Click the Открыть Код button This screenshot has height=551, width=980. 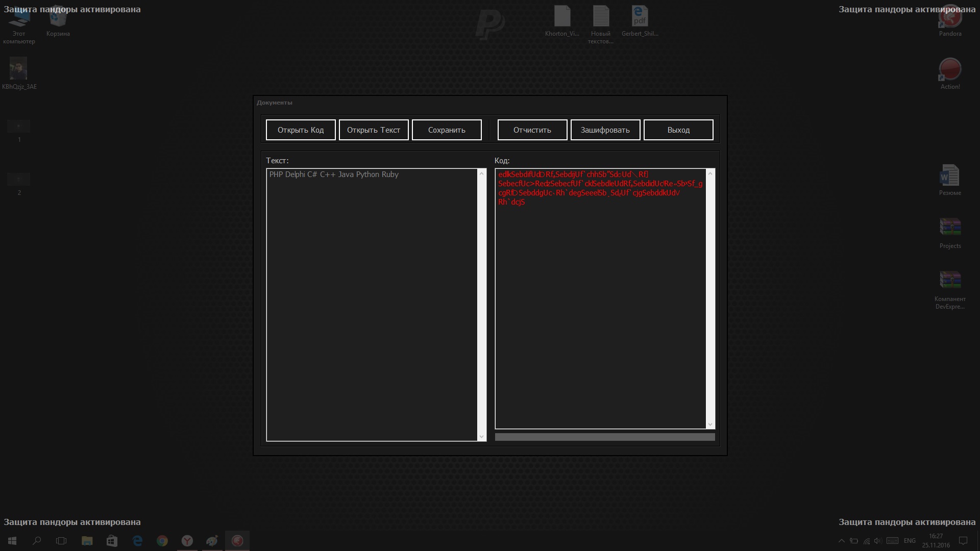click(301, 130)
